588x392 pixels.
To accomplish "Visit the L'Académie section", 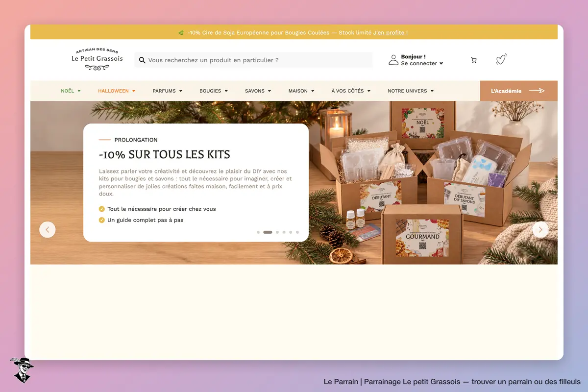I will pyautogui.click(x=518, y=91).
